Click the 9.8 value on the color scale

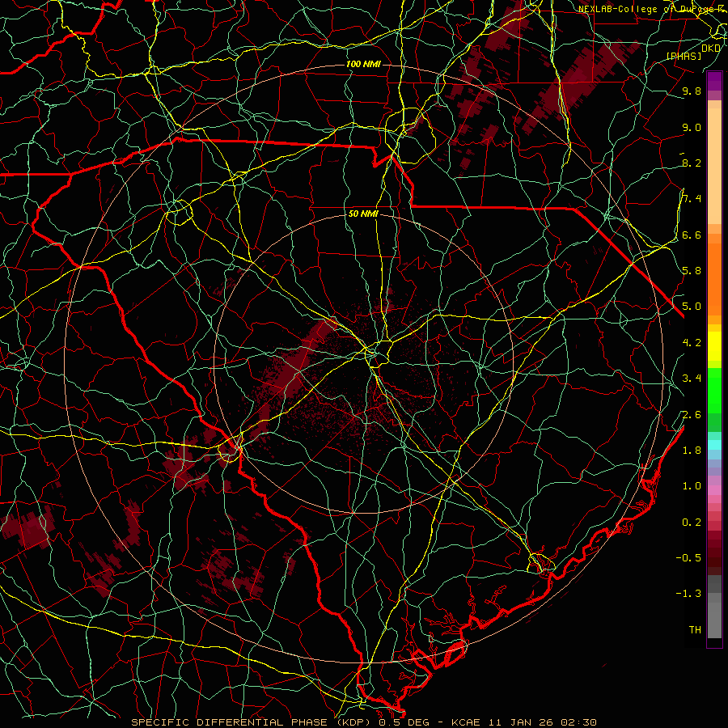point(692,91)
